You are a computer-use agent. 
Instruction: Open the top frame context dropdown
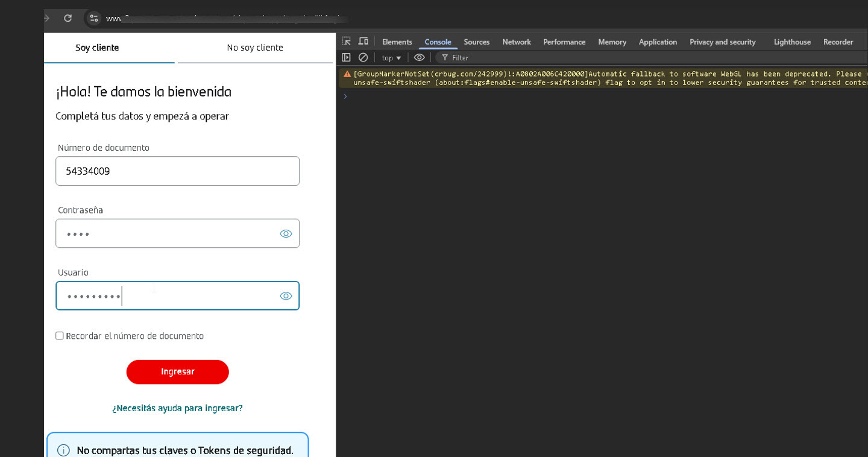[x=390, y=57]
